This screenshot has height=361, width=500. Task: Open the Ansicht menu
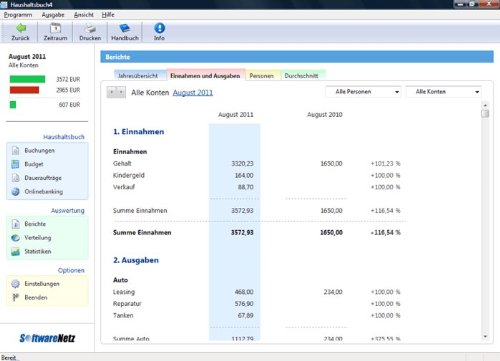[84, 15]
